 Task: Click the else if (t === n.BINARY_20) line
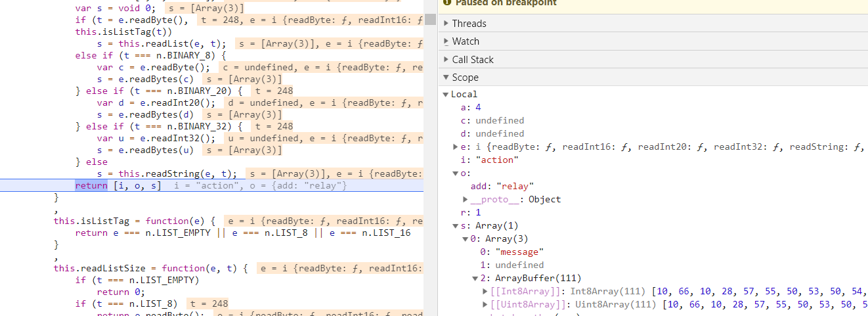160,91
